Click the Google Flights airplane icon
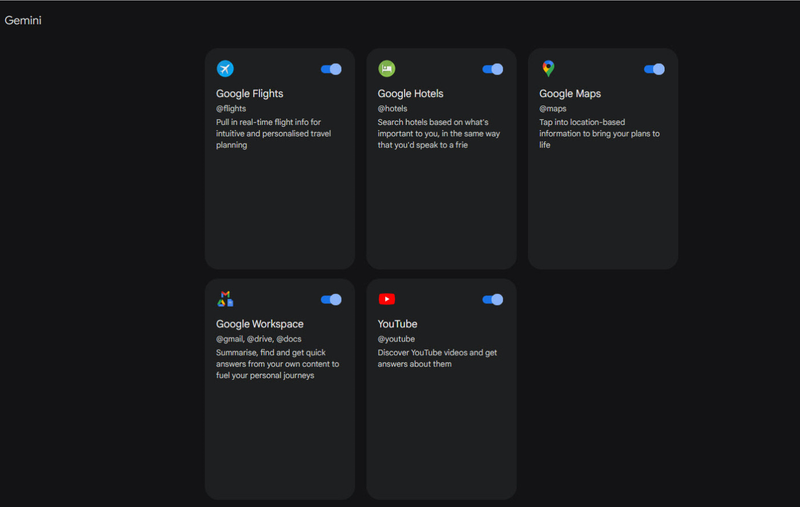Viewport: 800px width, 507px height. (225, 69)
